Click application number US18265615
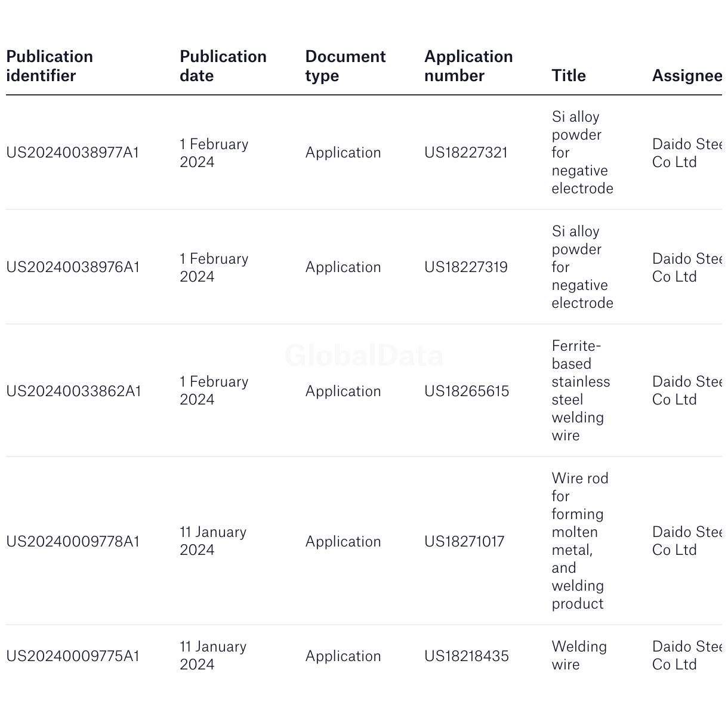Image resolution: width=728 pixels, height=710 pixels. point(467,391)
